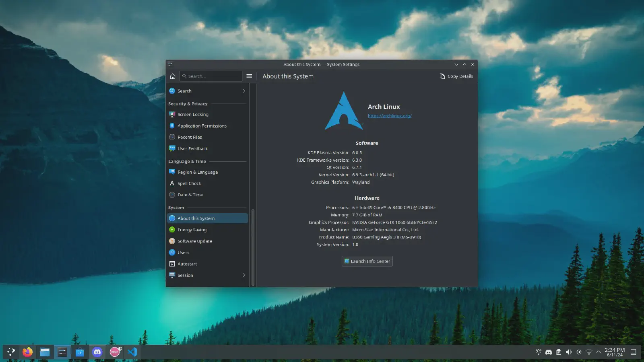
Task: Click the Arch Linux logo
Action: (x=344, y=111)
